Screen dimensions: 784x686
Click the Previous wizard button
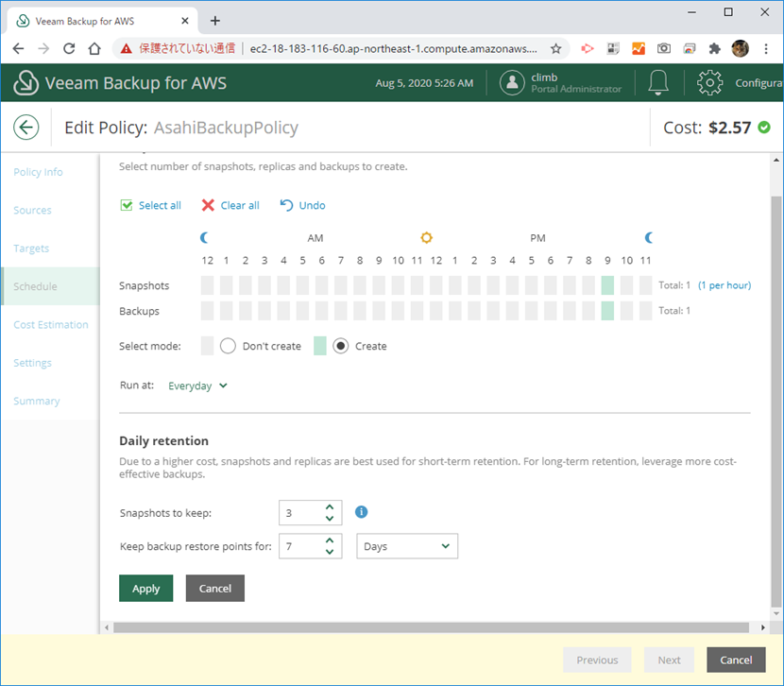597,660
